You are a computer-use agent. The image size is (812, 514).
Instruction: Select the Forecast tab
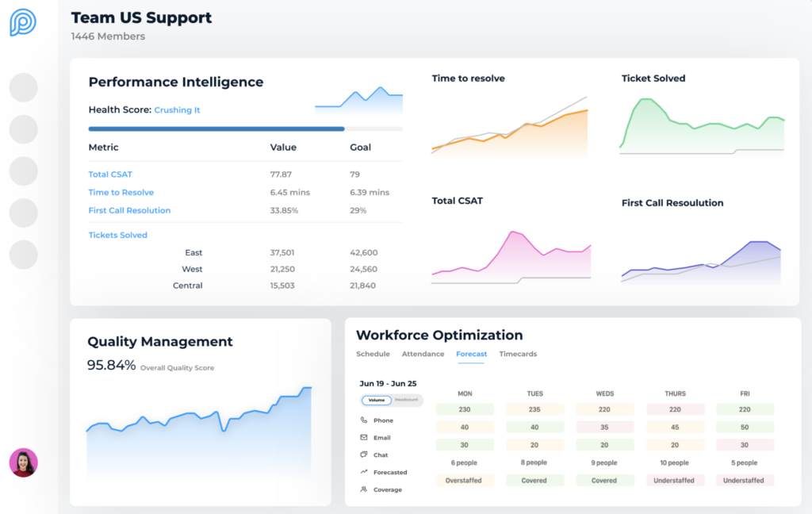(471, 354)
